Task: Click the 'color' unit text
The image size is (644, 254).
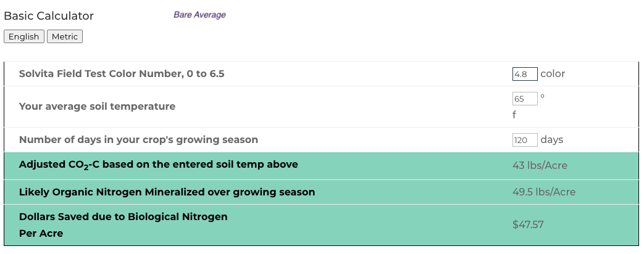Action: (x=553, y=74)
